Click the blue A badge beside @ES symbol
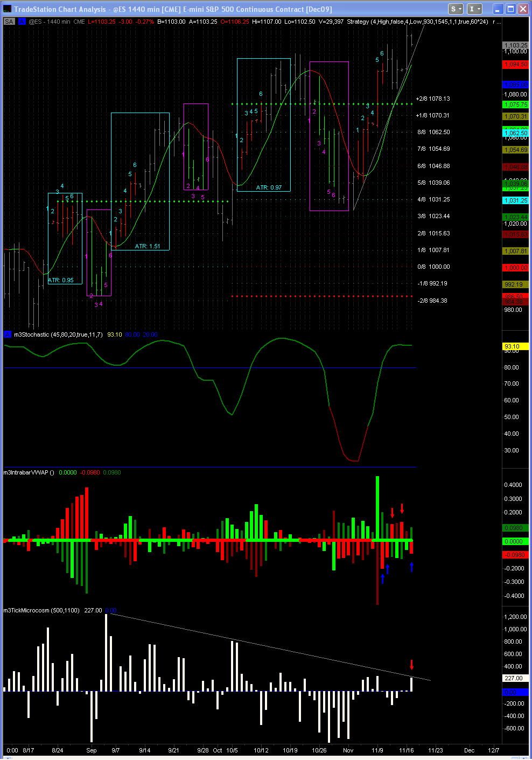This screenshot has width=532, height=760. point(22,22)
